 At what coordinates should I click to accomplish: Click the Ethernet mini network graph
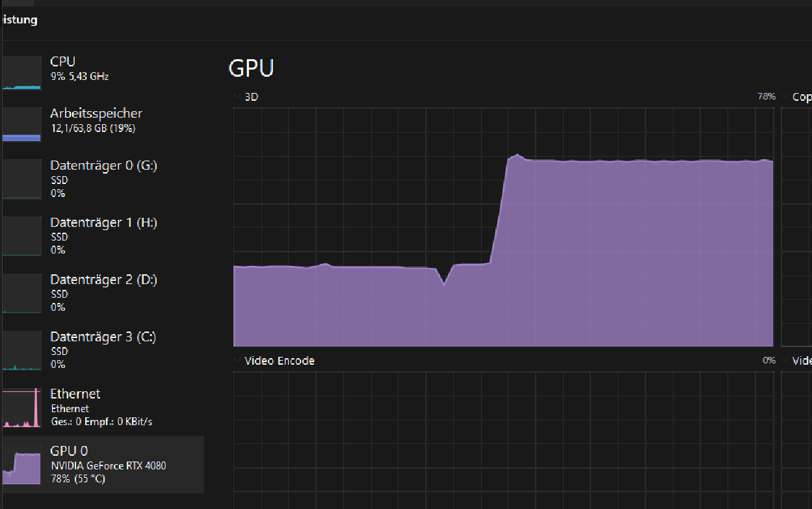(x=21, y=408)
